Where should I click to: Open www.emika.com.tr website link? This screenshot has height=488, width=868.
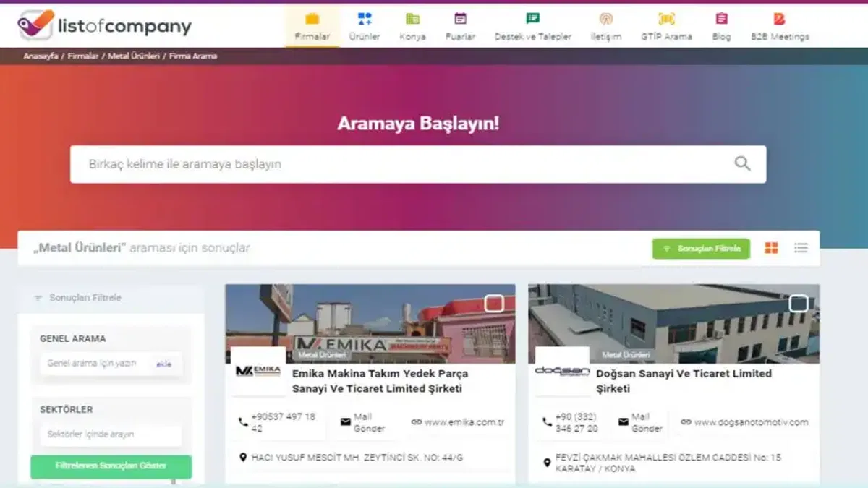click(x=464, y=422)
